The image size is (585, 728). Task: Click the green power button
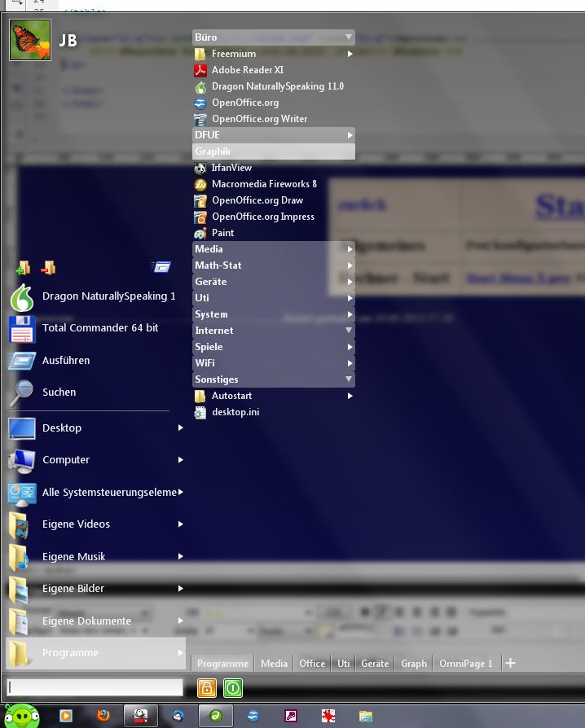point(233,688)
